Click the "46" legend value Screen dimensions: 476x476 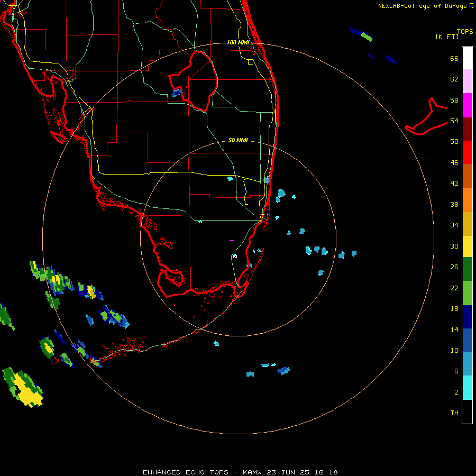[454, 163]
